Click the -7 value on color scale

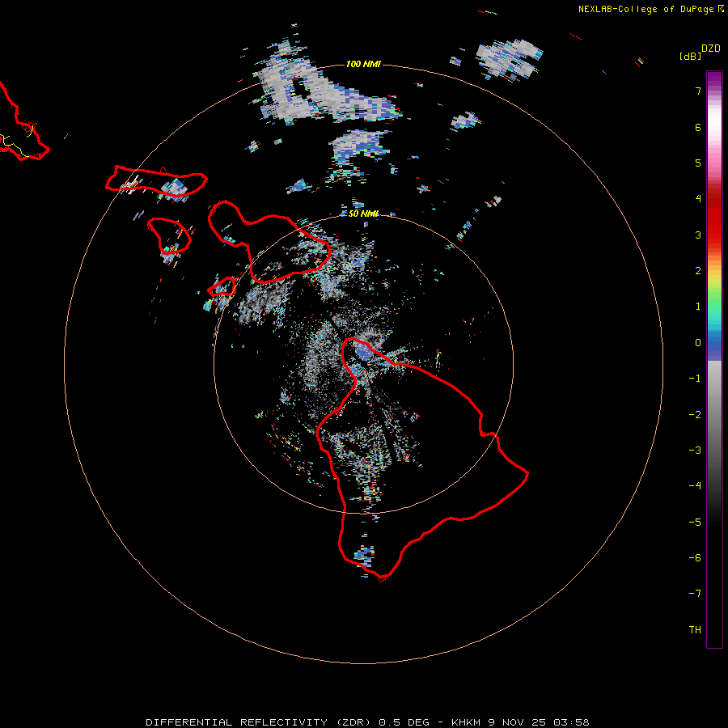(x=695, y=594)
